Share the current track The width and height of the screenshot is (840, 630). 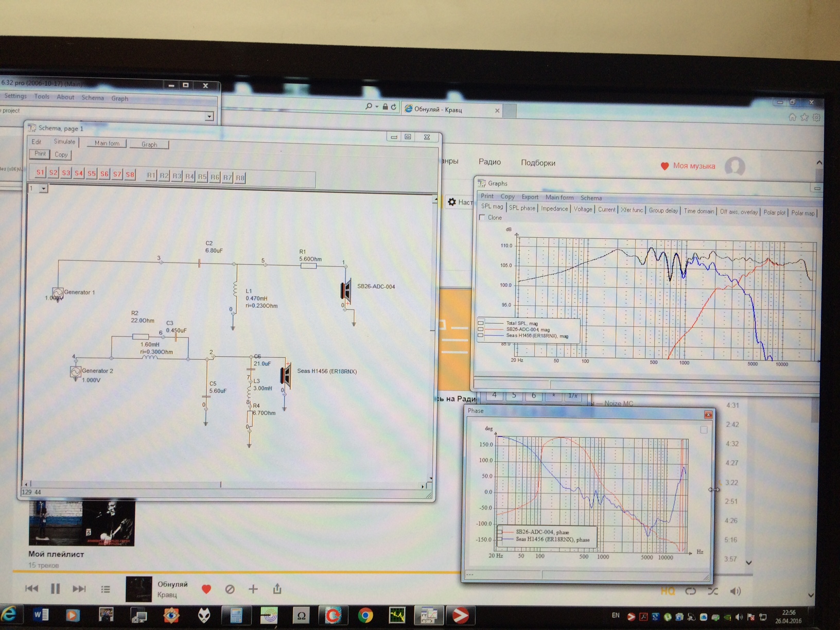(277, 588)
